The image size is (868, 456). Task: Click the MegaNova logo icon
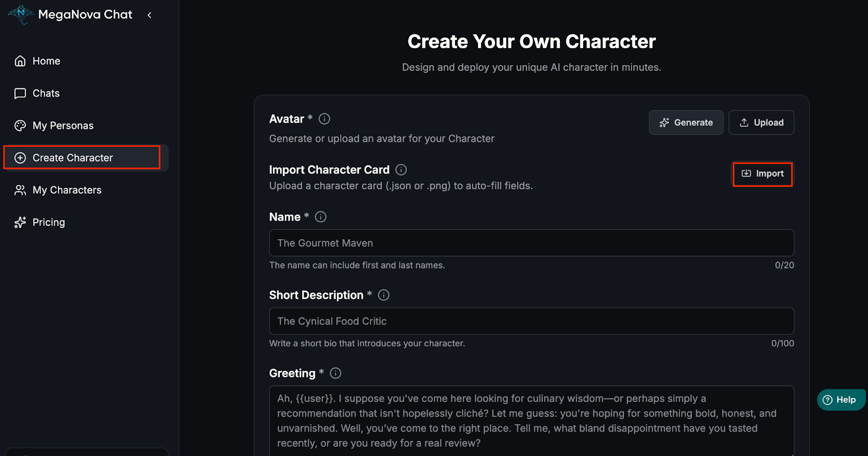21,14
